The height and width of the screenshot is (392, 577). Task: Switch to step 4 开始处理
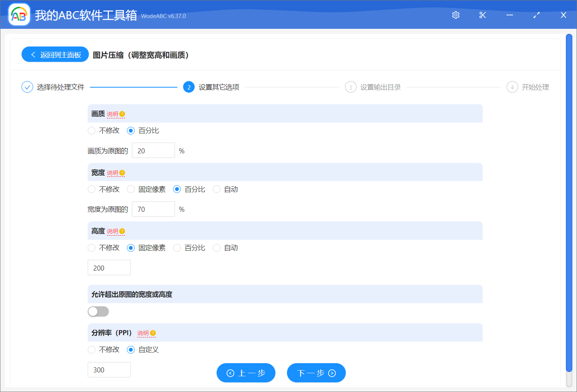pyautogui.click(x=512, y=87)
